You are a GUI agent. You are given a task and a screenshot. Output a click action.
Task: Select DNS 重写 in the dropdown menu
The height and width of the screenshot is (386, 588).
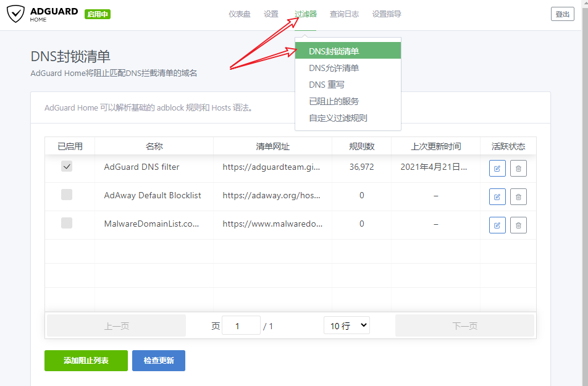[x=348, y=85]
